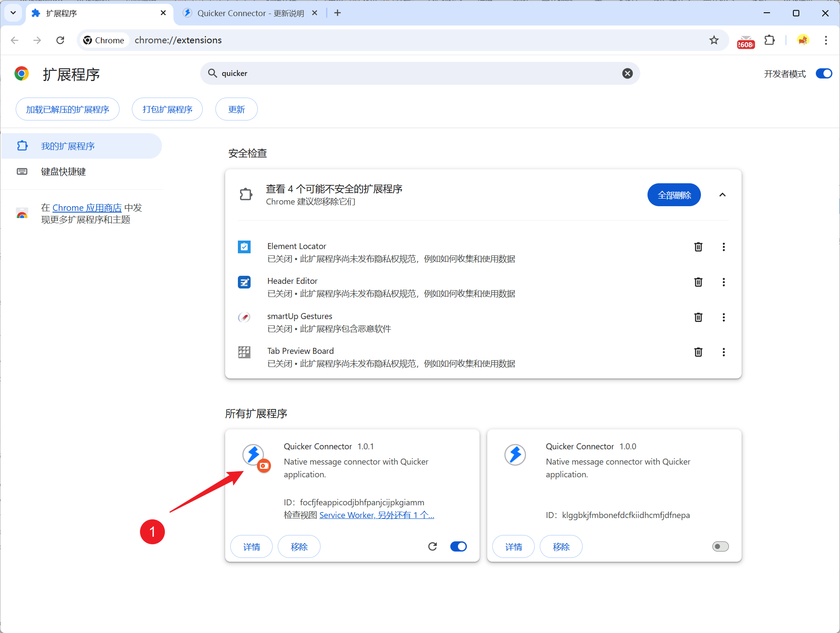The width and height of the screenshot is (840, 633).
Task: Collapse the safety check panel
Action: point(723,195)
